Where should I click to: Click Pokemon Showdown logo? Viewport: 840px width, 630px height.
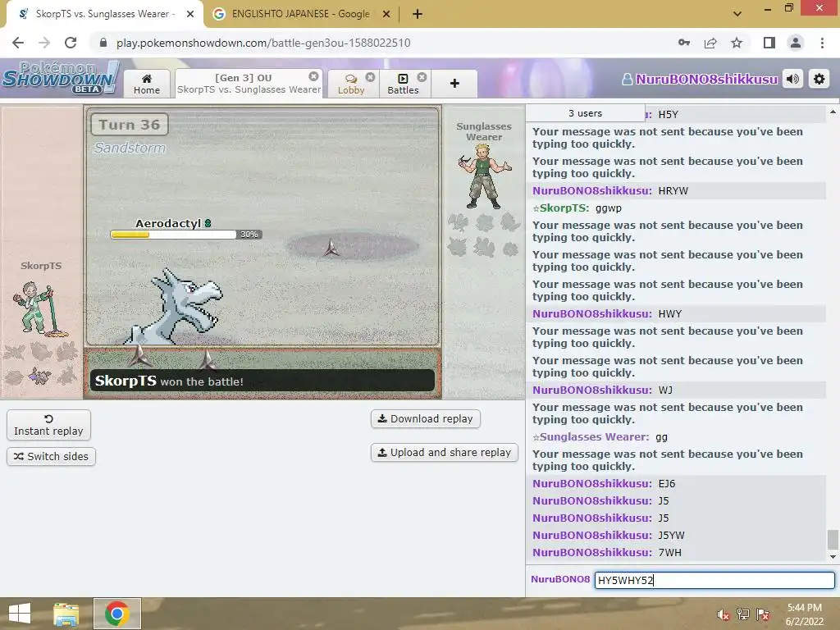pos(60,78)
